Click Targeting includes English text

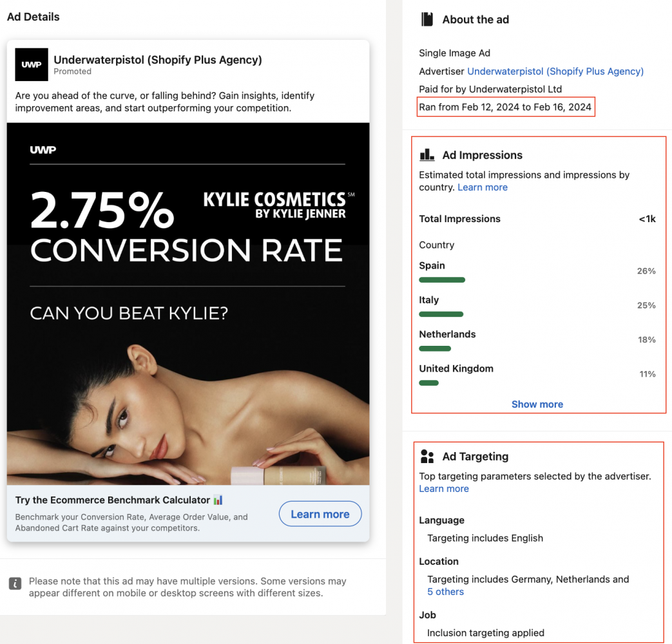tap(485, 538)
